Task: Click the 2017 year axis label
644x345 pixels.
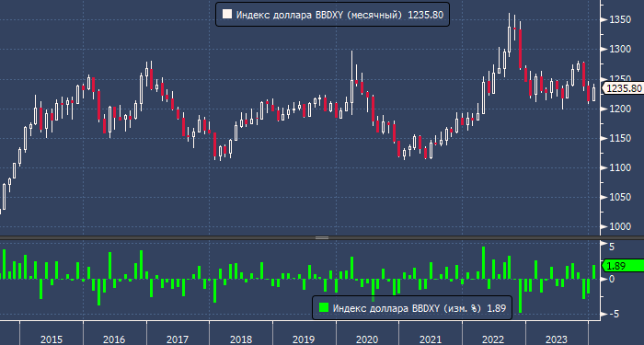Action: pos(178,339)
